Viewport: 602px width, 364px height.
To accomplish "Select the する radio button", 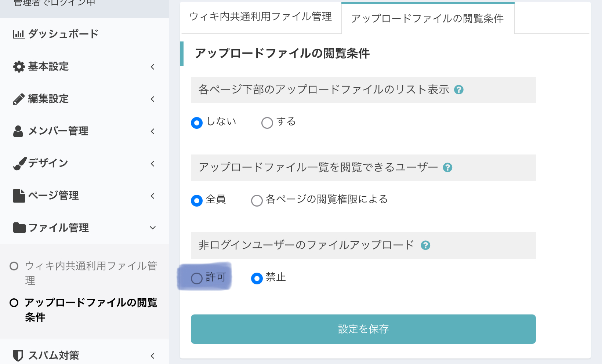I will coord(267,123).
